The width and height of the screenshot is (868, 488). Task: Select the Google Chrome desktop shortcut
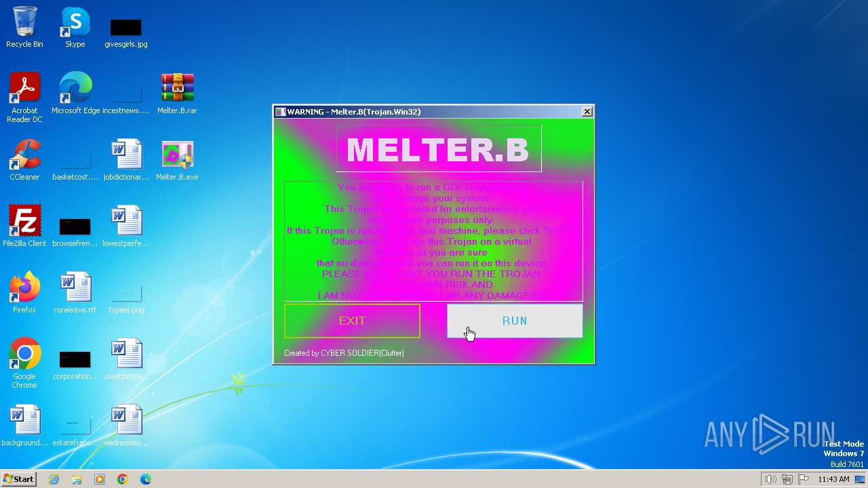24,363
